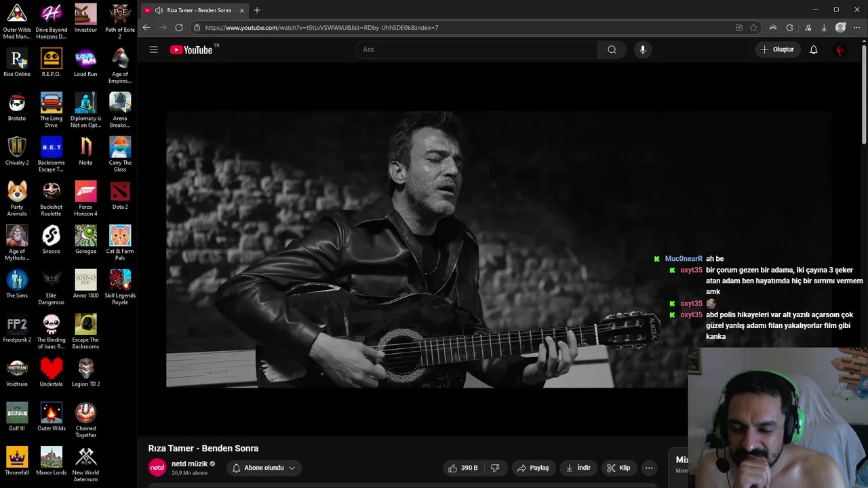
Task: Select the Path of Exile 2 desktop icon
Action: pos(120,21)
